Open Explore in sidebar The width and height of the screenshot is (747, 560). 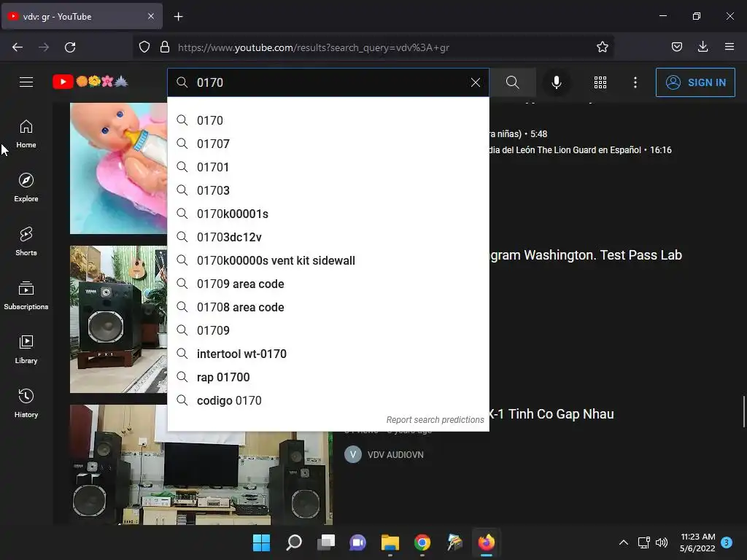click(26, 187)
